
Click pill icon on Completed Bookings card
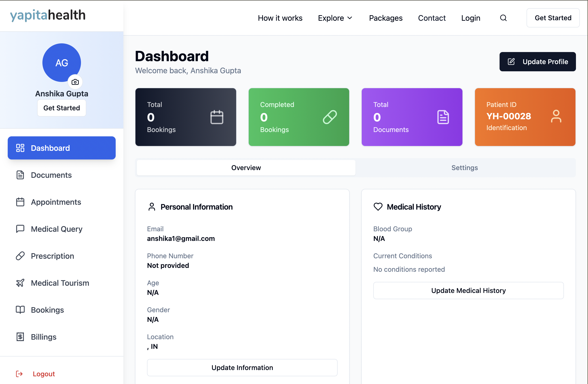[330, 117]
